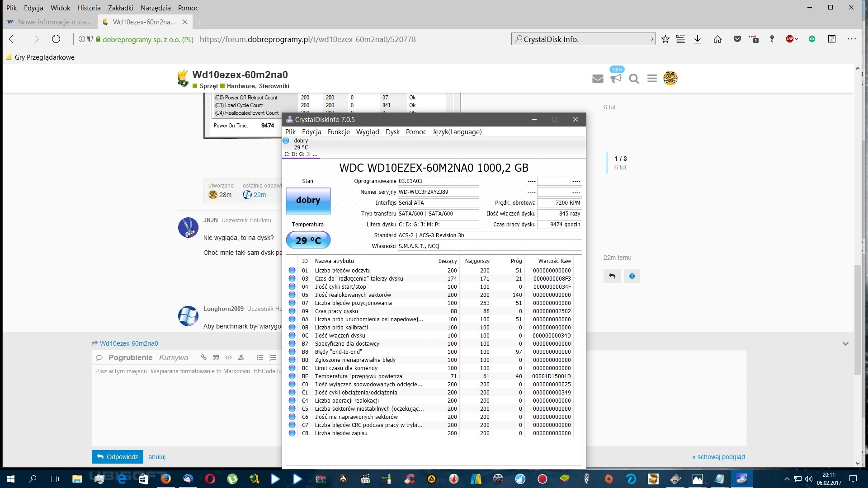Apply Kursywa italic formatting
This screenshot has height=488, width=868.
174,357
